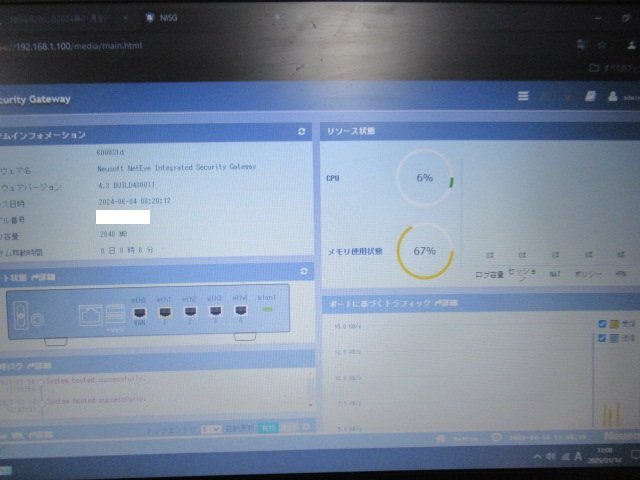Refresh the port status panel
The image size is (640, 480).
point(303,271)
